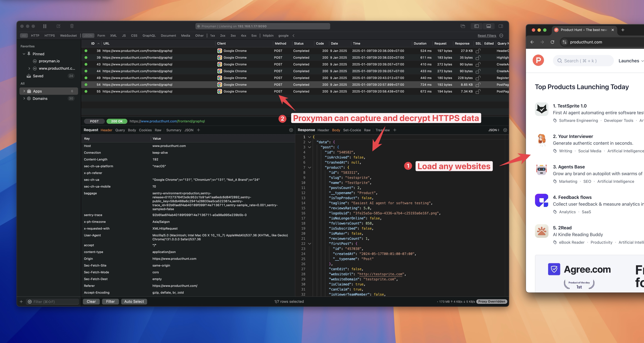Viewport: 644px width, 343px height.
Task: Toggle the All protocol filter
Action: [24, 36]
